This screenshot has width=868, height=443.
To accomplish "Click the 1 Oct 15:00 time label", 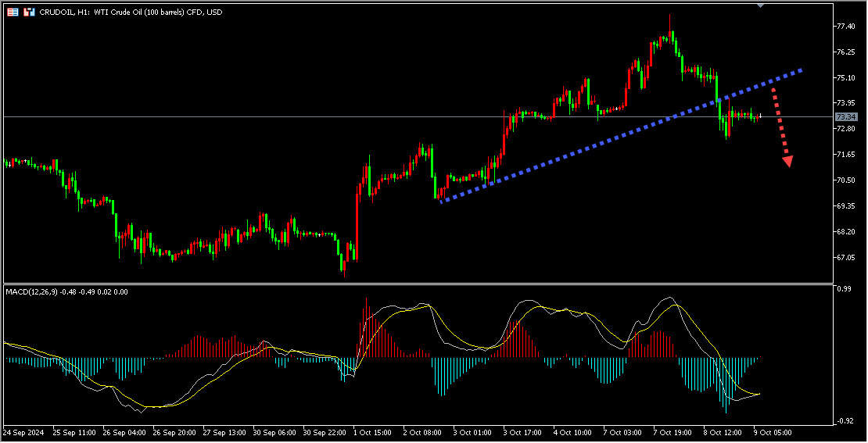I will pos(371,432).
